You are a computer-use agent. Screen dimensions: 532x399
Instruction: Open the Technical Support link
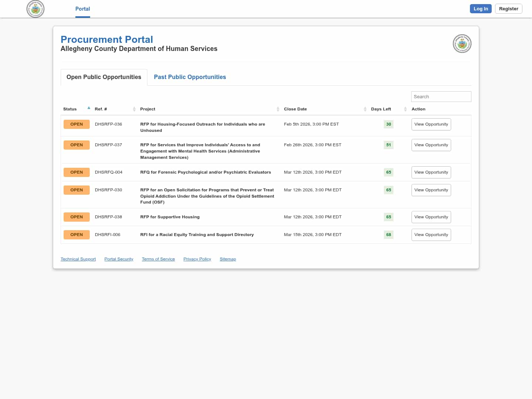[x=78, y=259]
